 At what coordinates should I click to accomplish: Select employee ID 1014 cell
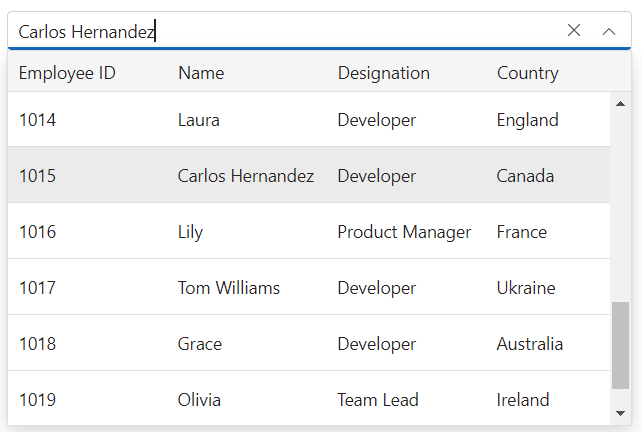37,120
